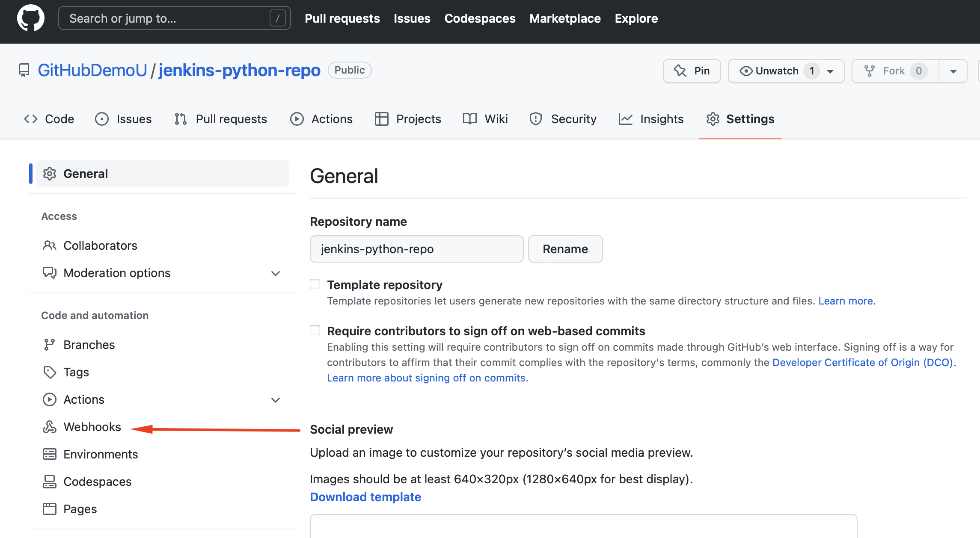Click the Public visibility label
980x538 pixels.
tap(350, 70)
